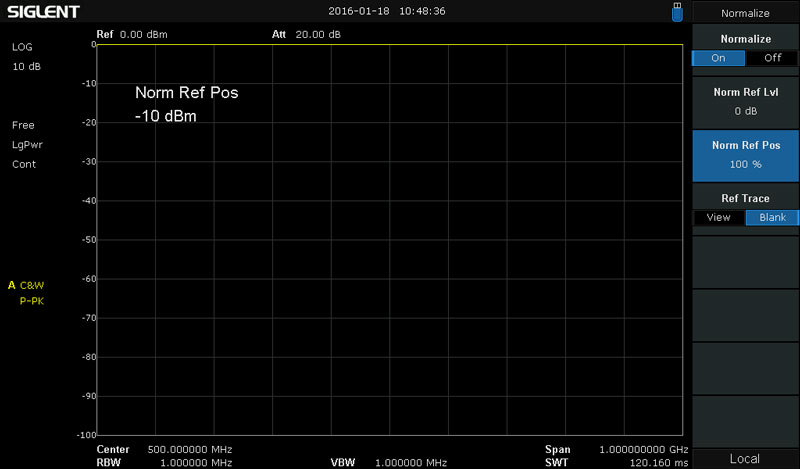Select the RBW 1.000000 MHz value

(x=190, y=463)
